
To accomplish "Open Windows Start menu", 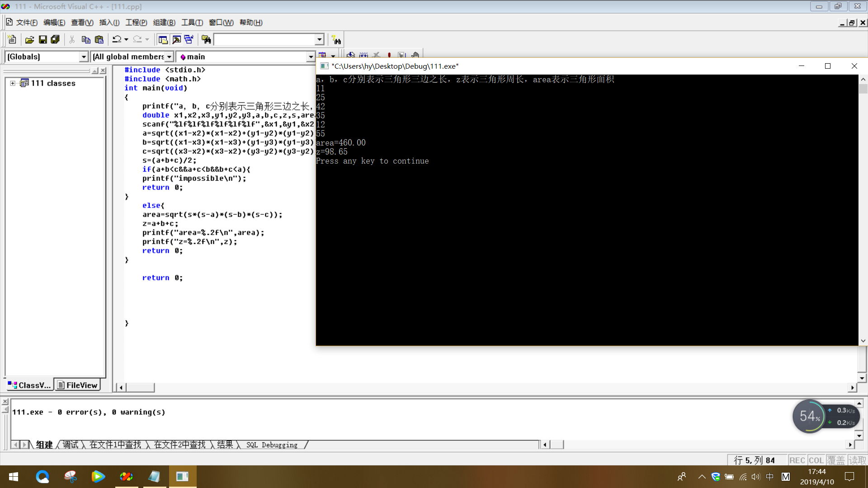I will tap(14, 477).
